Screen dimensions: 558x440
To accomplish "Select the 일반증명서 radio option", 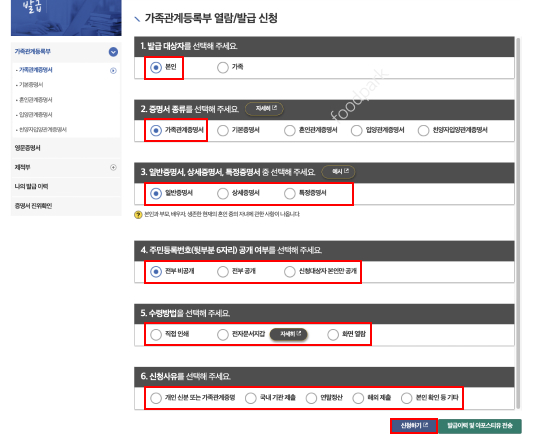I will 156,194.
